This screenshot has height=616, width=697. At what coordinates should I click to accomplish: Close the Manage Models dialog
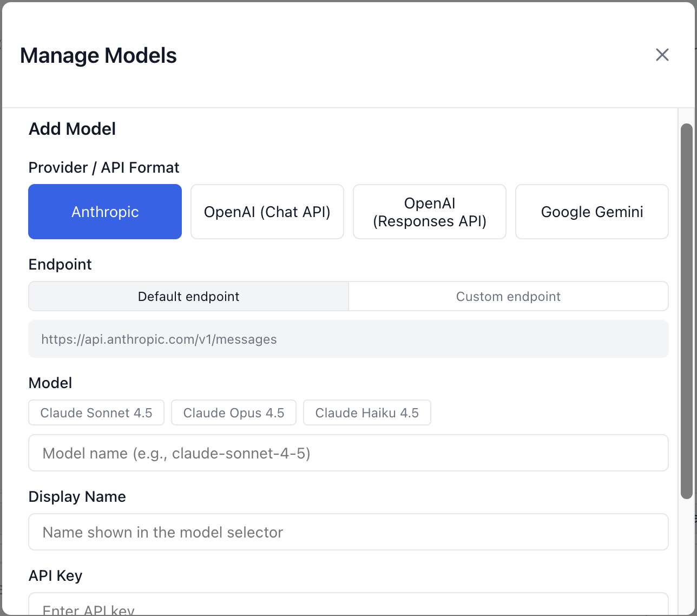pyautogui.click(x=662, y=55)
